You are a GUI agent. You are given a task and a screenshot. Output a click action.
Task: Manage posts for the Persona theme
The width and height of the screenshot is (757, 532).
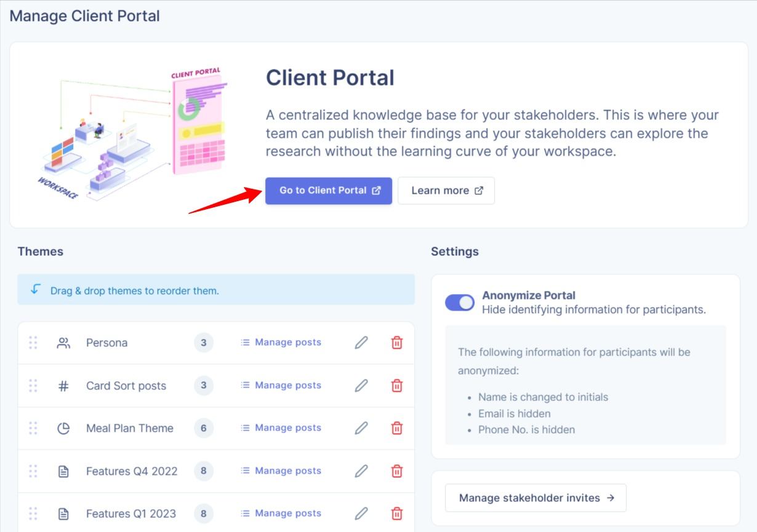281,343
